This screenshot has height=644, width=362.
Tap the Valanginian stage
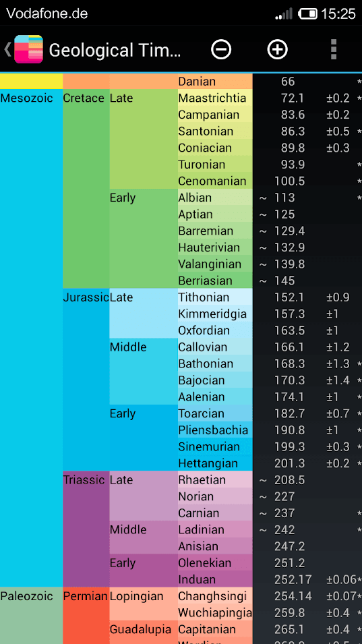coord(215,264)
